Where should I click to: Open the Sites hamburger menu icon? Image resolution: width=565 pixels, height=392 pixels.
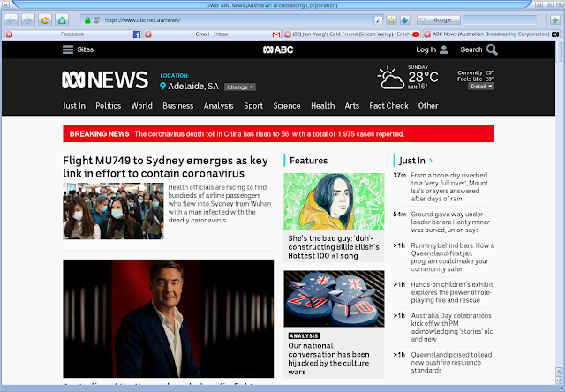click(68, 49)
